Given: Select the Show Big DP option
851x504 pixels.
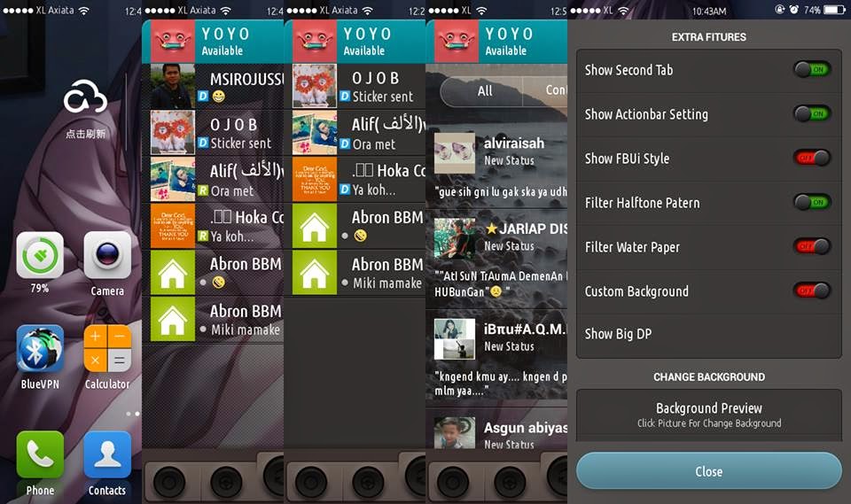Looking at the screenshot, I should pos(709,334).
